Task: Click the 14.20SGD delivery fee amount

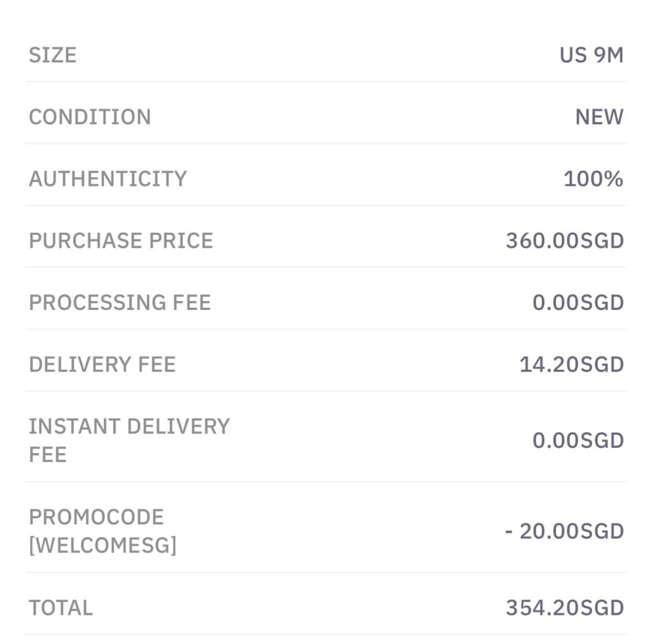Action: tap(571, 365)
